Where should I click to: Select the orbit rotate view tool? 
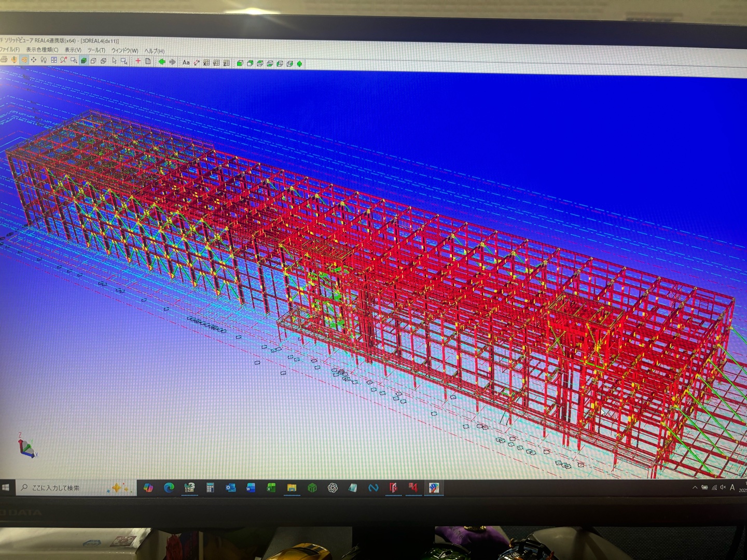pos(24,60)
